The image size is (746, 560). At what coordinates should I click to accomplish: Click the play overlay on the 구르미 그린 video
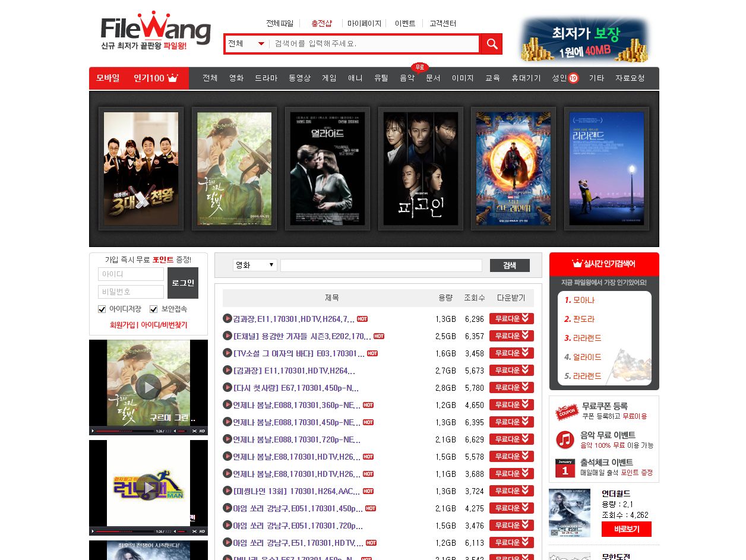point(148,388)
